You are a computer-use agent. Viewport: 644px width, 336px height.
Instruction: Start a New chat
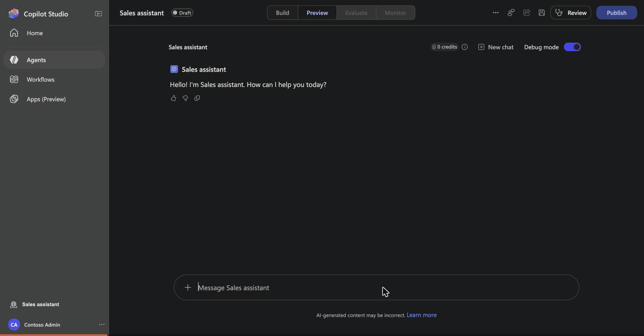pyautogui.click(x=496, y=47)
